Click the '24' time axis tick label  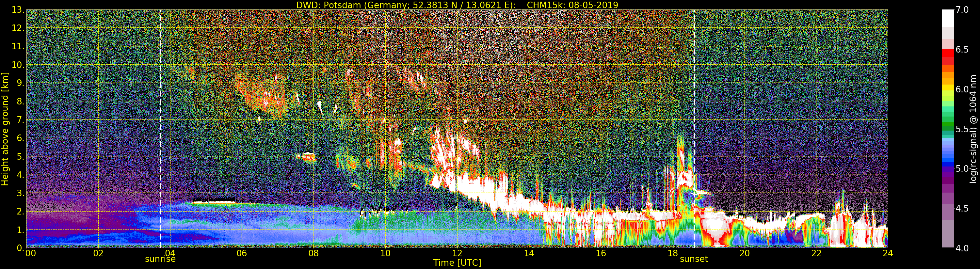tap(888, 253)
